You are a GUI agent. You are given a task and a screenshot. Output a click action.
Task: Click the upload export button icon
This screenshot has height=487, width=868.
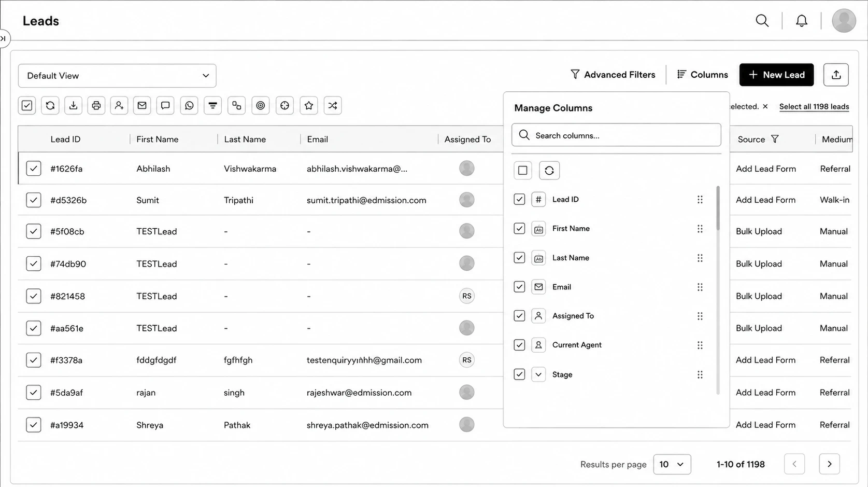tap(836, 75)
